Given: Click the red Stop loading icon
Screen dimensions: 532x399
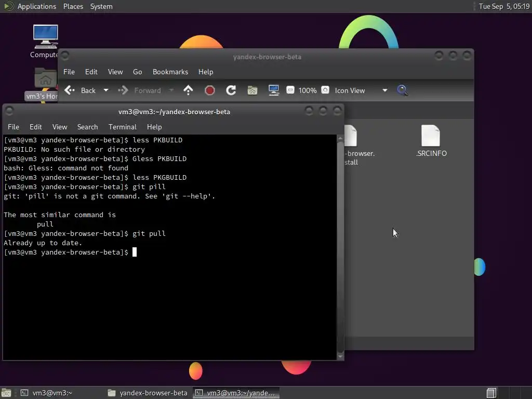Looking at the screenshot, I should coord(210,90).
